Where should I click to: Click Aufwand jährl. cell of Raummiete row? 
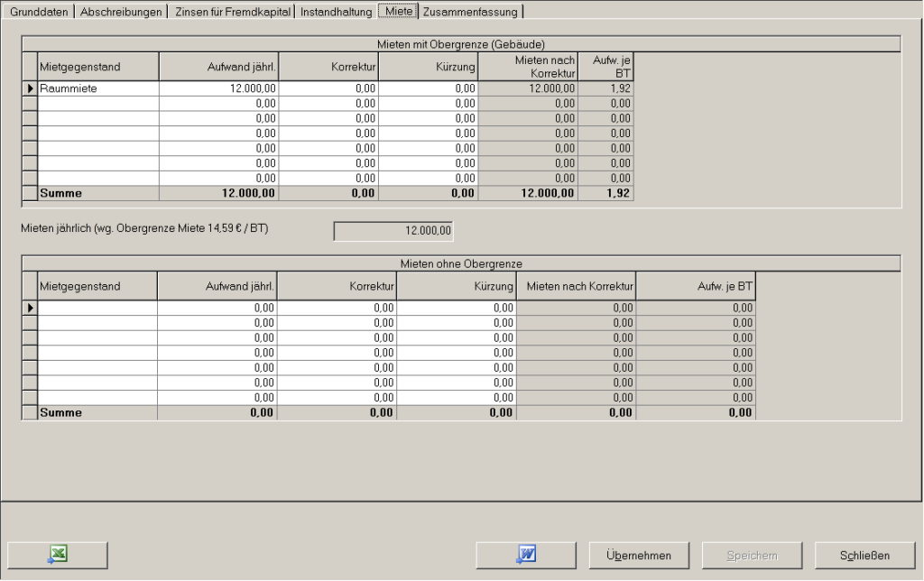(x=217, y=88)
